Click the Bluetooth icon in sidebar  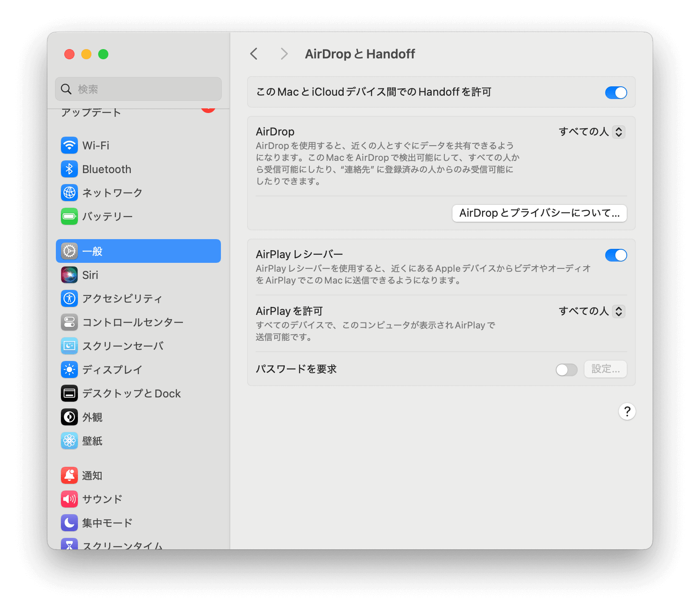tap(69, 169)
